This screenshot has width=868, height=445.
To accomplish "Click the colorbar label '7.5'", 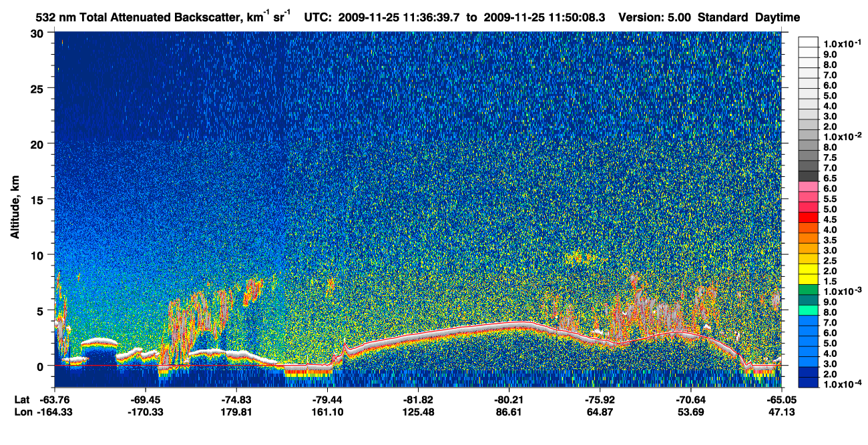I will point(831,157).
